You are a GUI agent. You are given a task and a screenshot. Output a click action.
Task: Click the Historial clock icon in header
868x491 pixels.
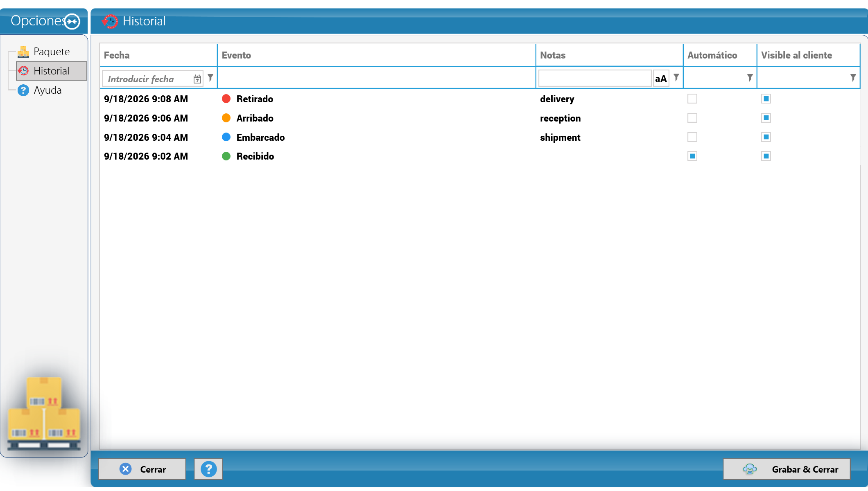coord(110,21)
